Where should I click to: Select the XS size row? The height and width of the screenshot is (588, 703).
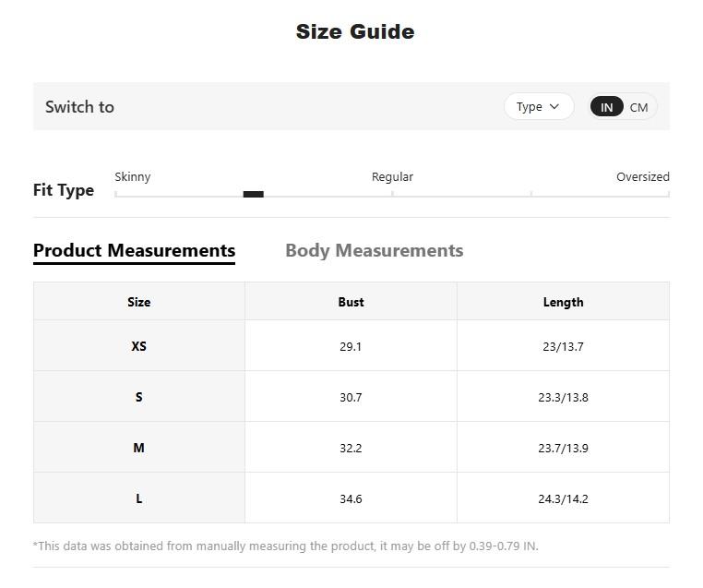[x=138, y=346]
